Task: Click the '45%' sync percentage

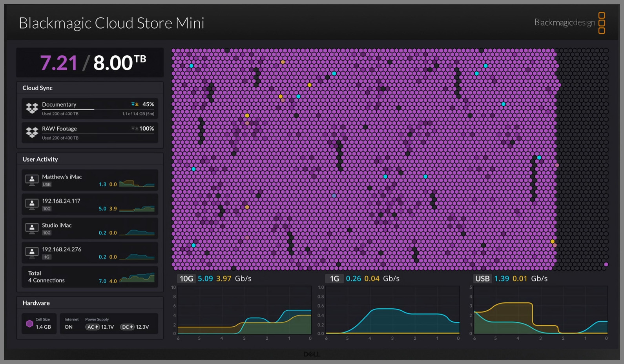Action: pyautogui.click(x=148, y=104)
